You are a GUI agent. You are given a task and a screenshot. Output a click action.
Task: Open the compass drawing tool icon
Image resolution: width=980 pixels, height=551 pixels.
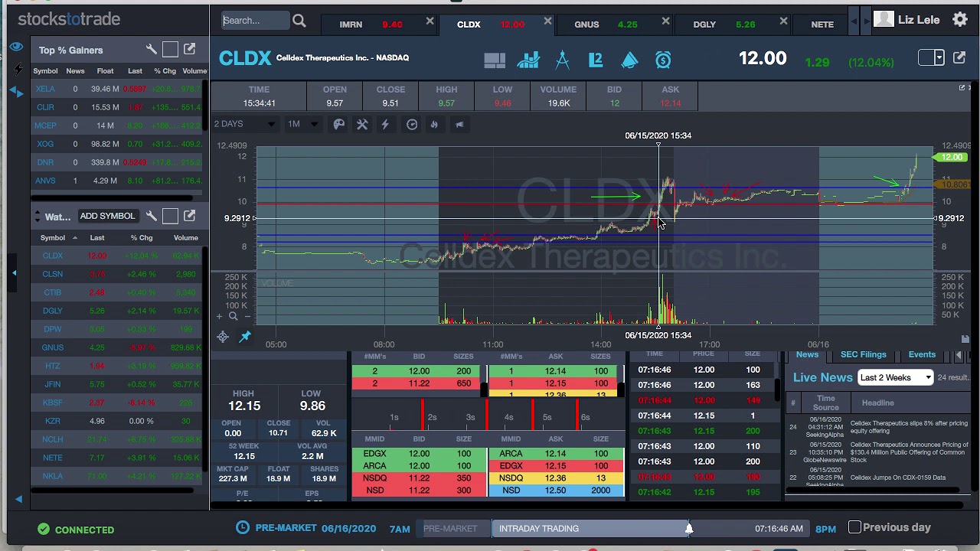coord(562,60)
